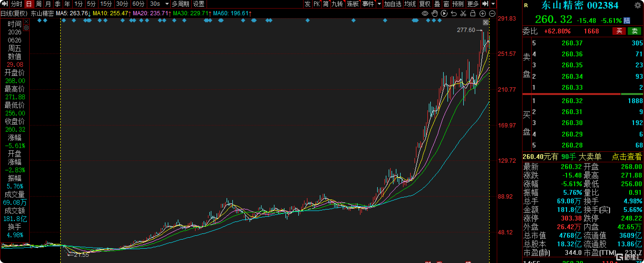644x263 pixels.
Task: Toggle the 事件 events button
Action: pos(368,4)
